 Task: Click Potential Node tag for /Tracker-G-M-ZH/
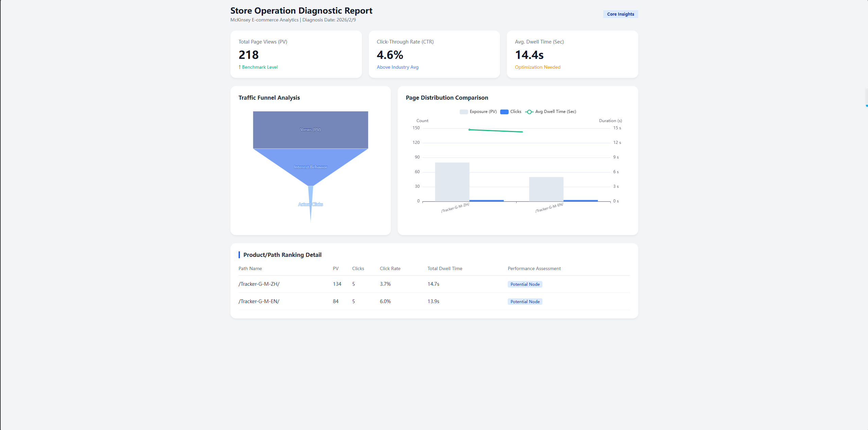click(525, 284)
